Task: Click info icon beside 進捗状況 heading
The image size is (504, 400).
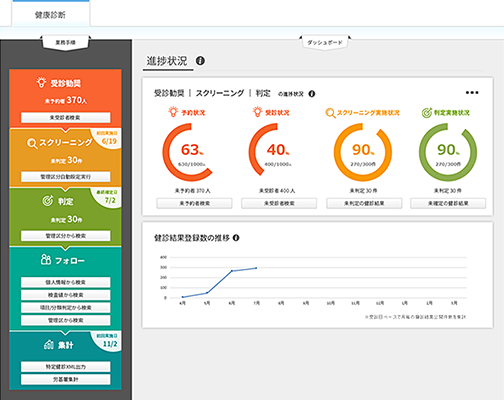Action: click(x=200, y=61)
